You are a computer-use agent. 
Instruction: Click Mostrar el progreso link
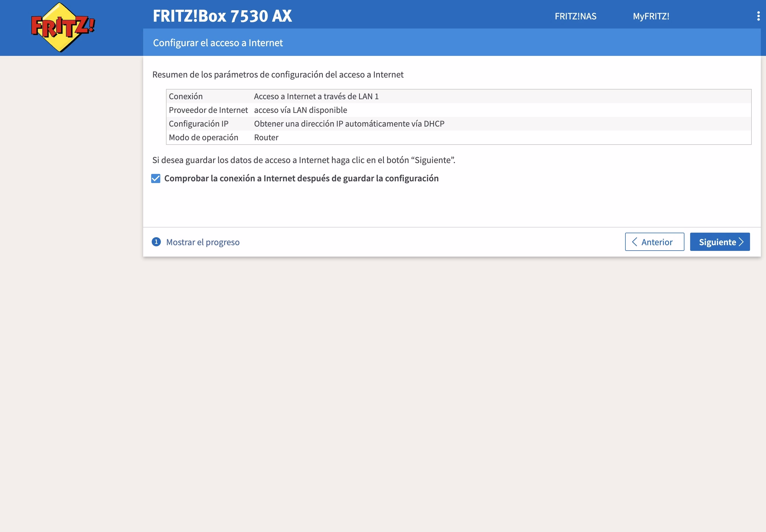tap(203, 242)
